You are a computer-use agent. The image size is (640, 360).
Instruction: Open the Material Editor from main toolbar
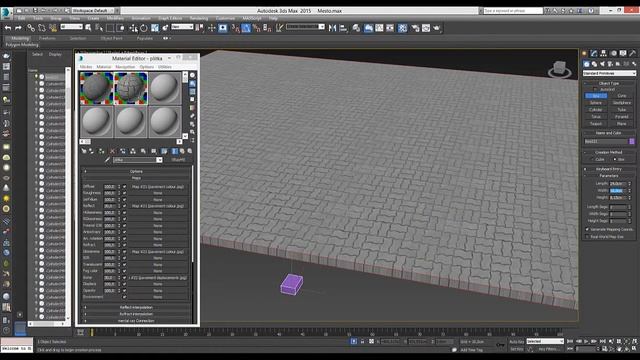[x=402, y=28]
